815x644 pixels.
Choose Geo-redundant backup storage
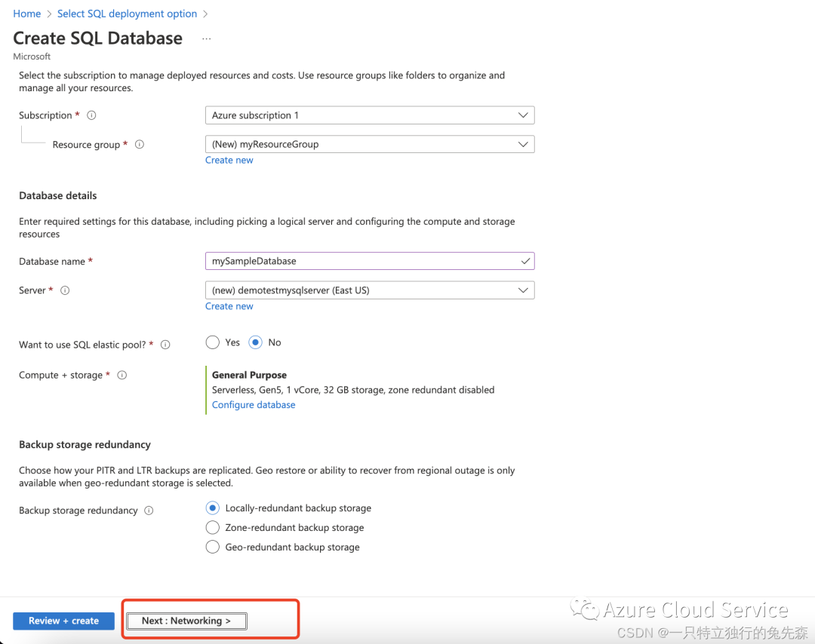pos(213,547)
